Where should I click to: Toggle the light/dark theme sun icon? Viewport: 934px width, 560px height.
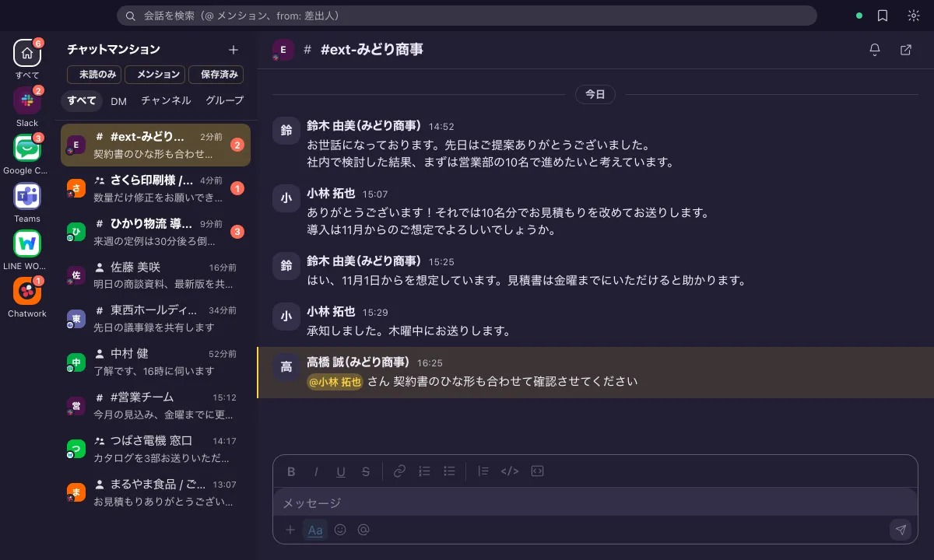pyautogui.click(x=914, y=16)
